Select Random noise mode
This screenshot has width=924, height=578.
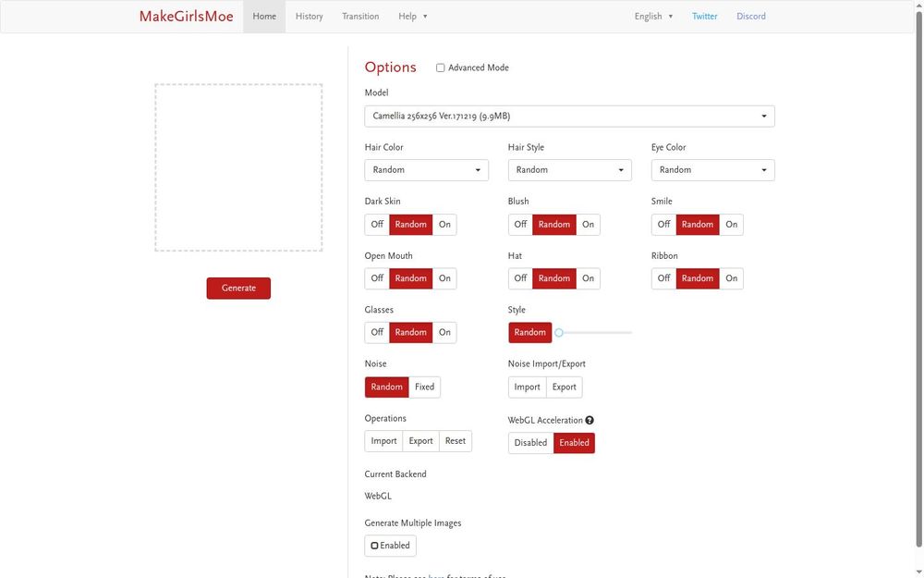pyautogui.click(x=386, y=387)
